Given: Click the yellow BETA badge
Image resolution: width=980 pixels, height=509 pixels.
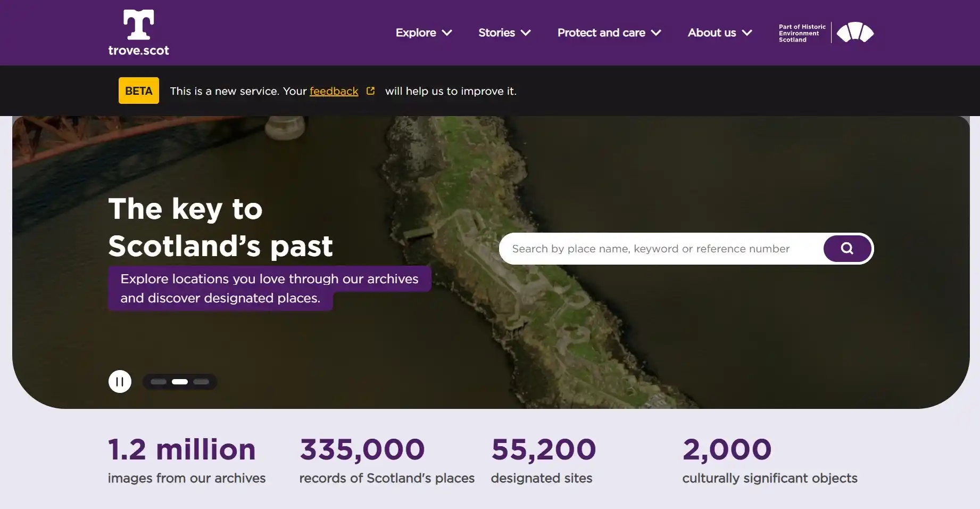Looking at the screenshot, I should (x=138, y=91).
